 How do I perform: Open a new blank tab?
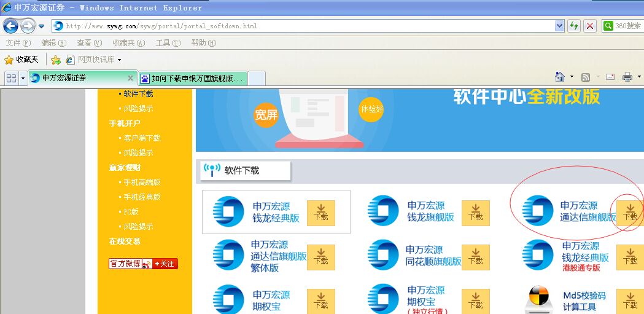pos(257,78)
